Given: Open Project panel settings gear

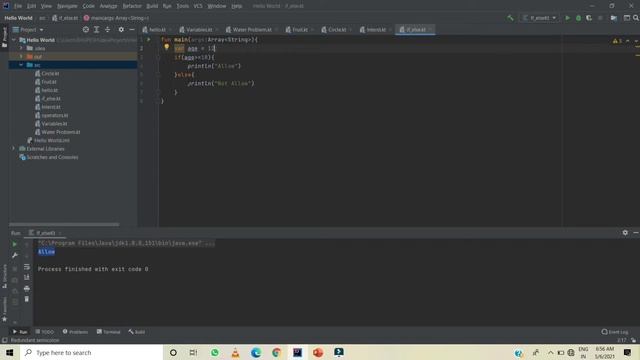Looking at the screenshot, I should click(121, 29).
